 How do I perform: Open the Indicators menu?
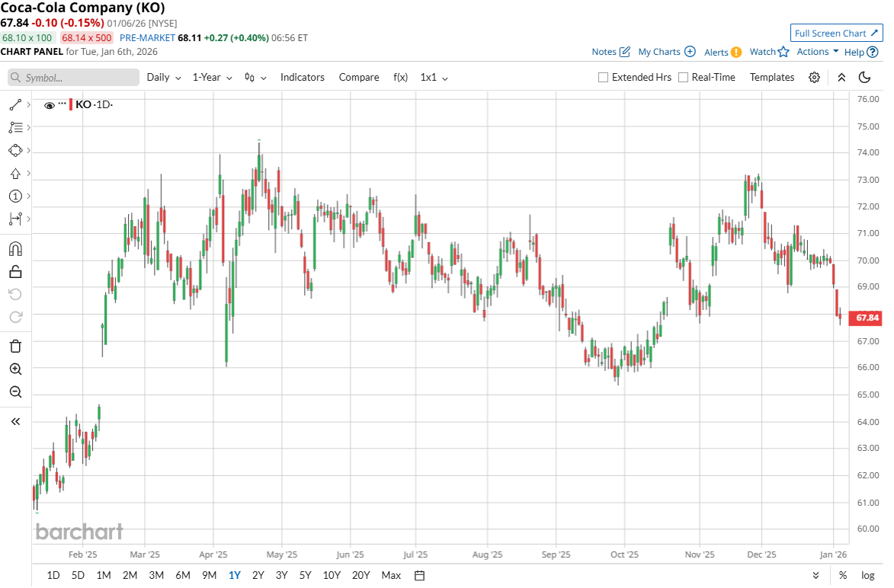tap(302, 78)
